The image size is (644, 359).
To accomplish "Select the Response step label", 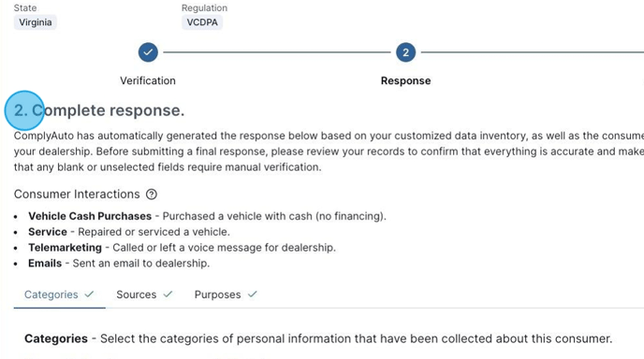I will click(406, 80).
